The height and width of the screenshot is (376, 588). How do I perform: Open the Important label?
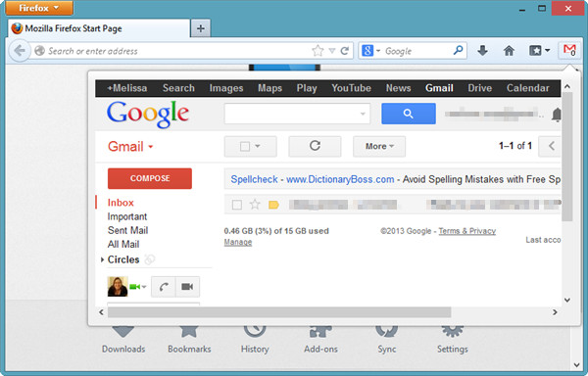pyautogui.click(x=127, y=216)
